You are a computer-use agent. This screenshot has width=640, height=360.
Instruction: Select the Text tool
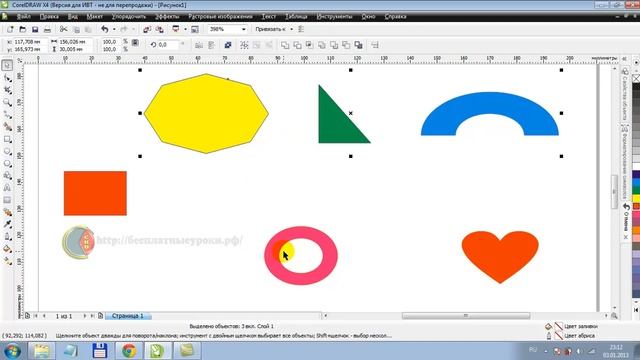coord(7,188)
